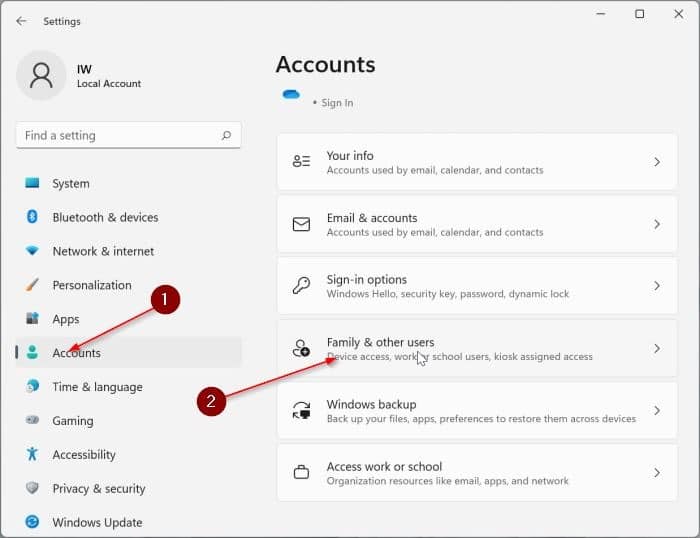Click the Apps icon in sidebar
The width and height of the screenshot is (700, 538).
click(32, 318)
